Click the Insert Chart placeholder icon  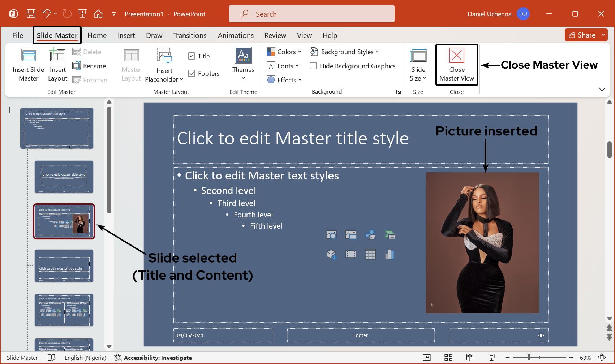(390, 255)
